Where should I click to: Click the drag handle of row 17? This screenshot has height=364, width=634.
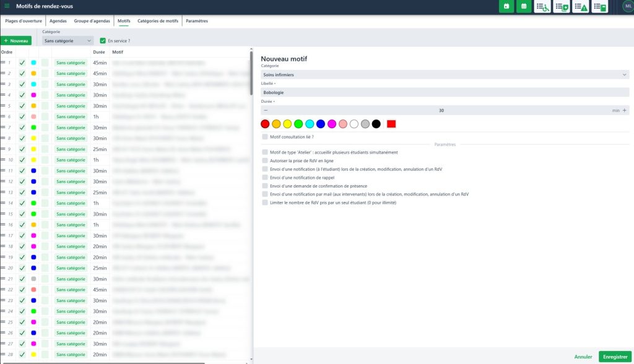click(x=3, y=235)
